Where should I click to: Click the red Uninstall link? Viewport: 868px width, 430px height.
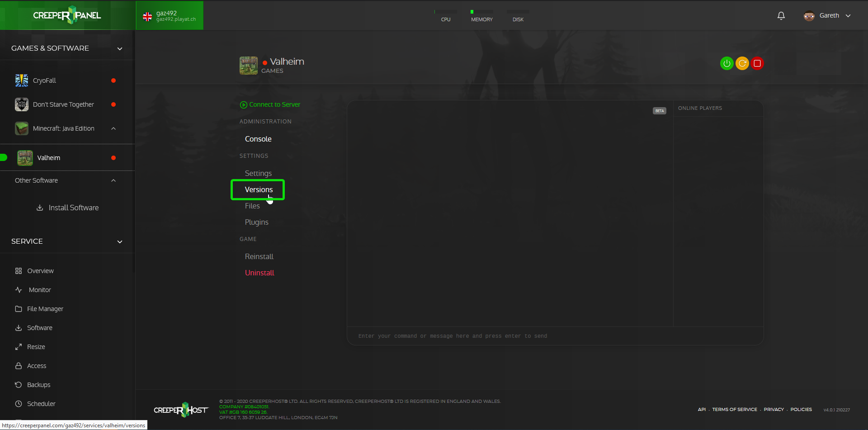259,273
